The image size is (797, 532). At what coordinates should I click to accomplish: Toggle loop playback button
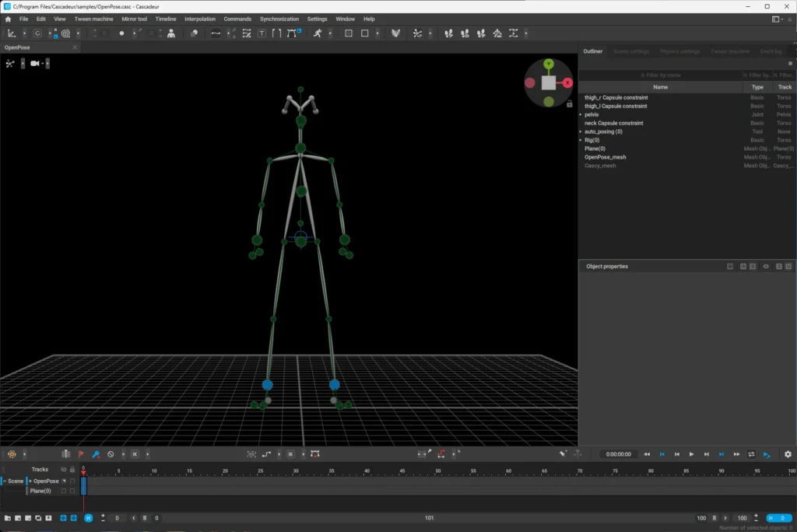pos(752,454)
